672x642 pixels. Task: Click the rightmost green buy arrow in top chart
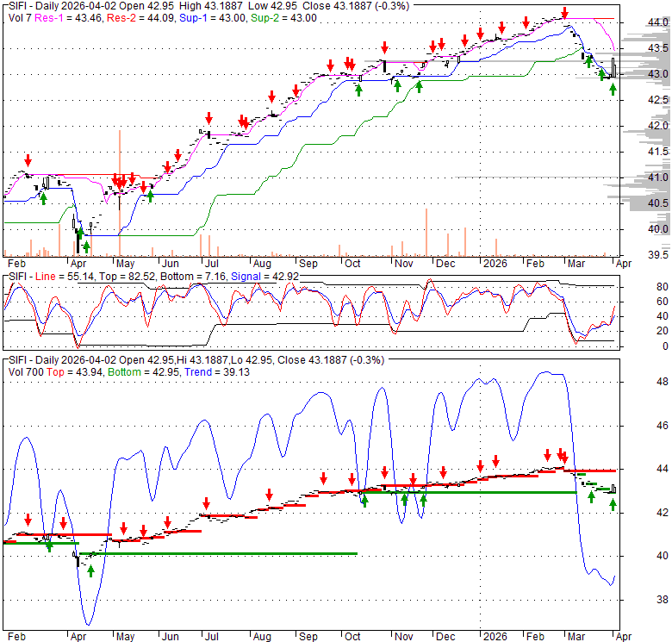(x=613, y=88)
